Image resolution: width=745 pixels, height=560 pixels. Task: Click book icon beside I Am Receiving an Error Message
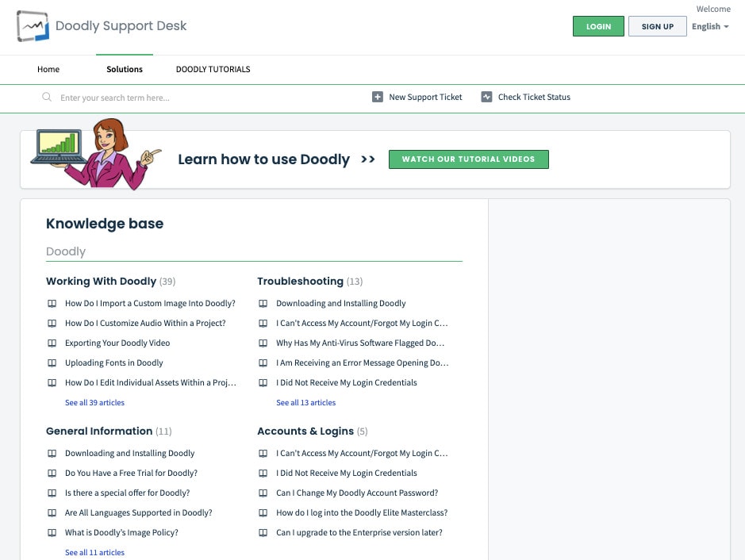263,362
